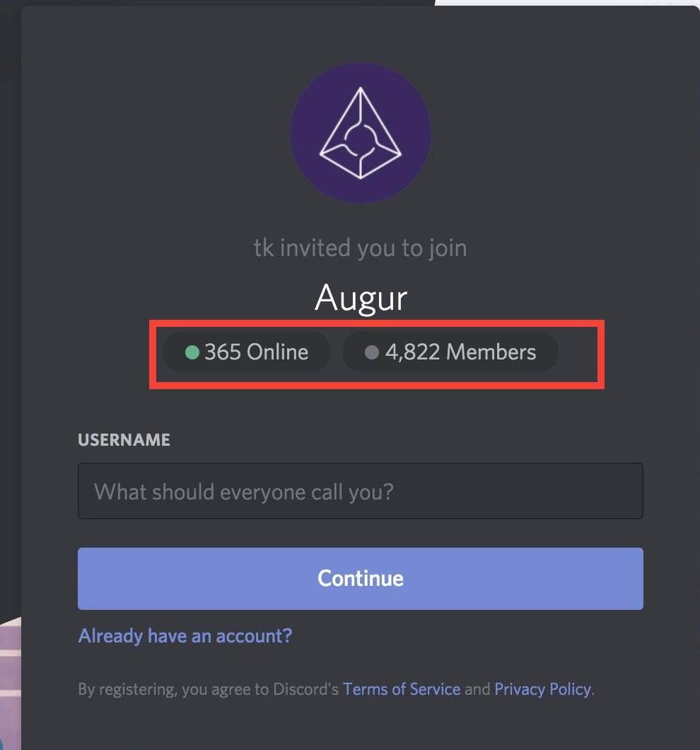
Task: Click the word Members in the count pill
Action: (x=491, y=352)
